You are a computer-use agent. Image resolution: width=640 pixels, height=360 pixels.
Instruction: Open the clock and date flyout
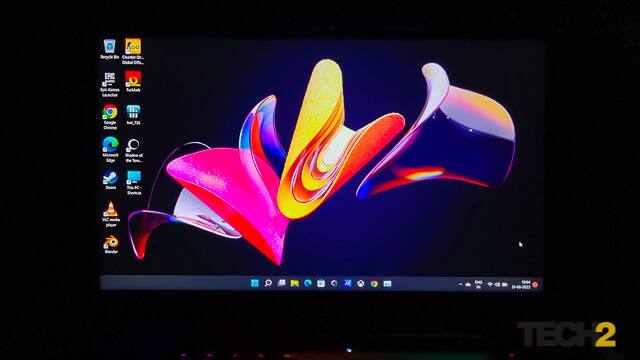coord(521,284)
